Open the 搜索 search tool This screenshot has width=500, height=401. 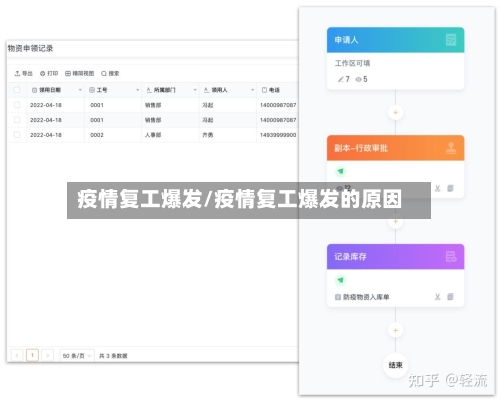tap(110, 74)
